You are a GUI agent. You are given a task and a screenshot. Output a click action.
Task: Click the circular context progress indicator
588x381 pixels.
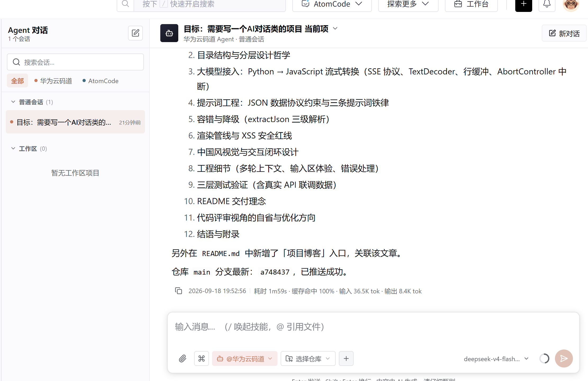tap(544, 359)
